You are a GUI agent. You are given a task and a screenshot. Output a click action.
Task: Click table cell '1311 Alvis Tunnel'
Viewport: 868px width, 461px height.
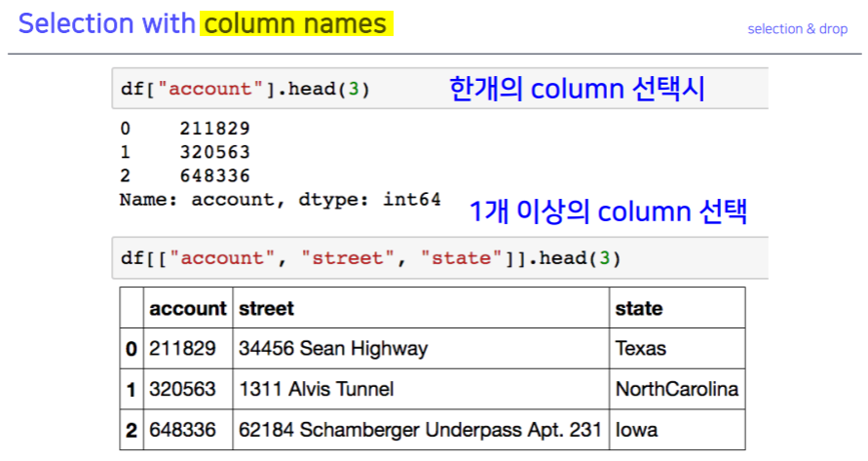tap(421, 389)
